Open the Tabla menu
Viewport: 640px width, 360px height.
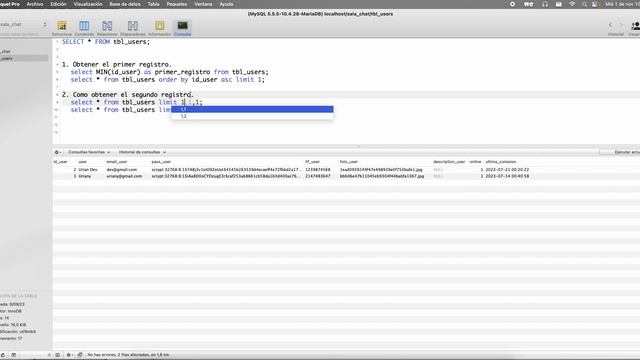point(153,4)
